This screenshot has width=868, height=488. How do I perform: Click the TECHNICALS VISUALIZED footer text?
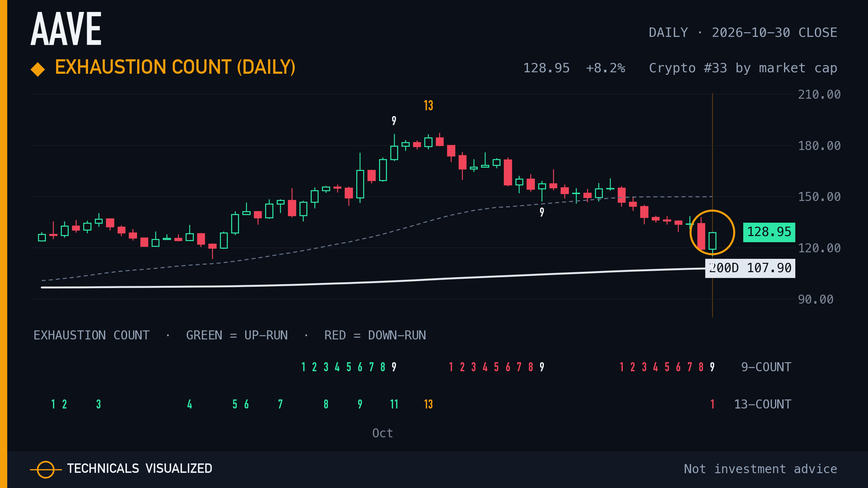140,469
